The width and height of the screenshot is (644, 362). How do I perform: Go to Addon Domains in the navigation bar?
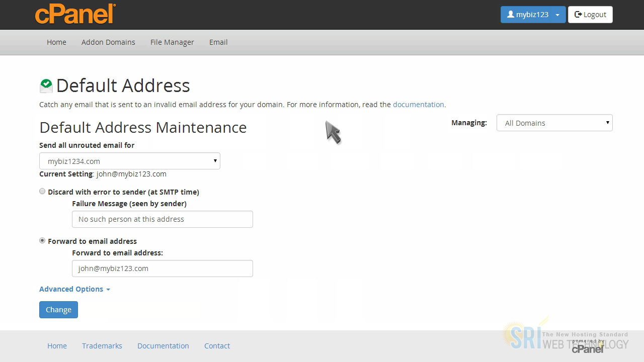[x=108, y=42]
